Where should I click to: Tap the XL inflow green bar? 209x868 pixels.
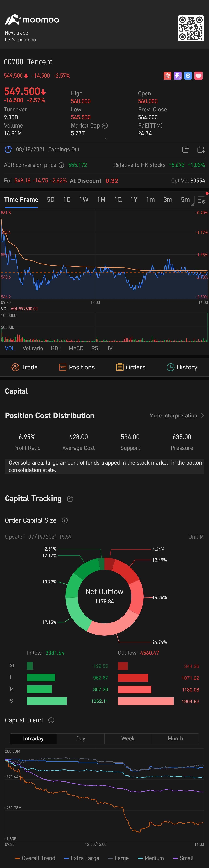point(30,666)
